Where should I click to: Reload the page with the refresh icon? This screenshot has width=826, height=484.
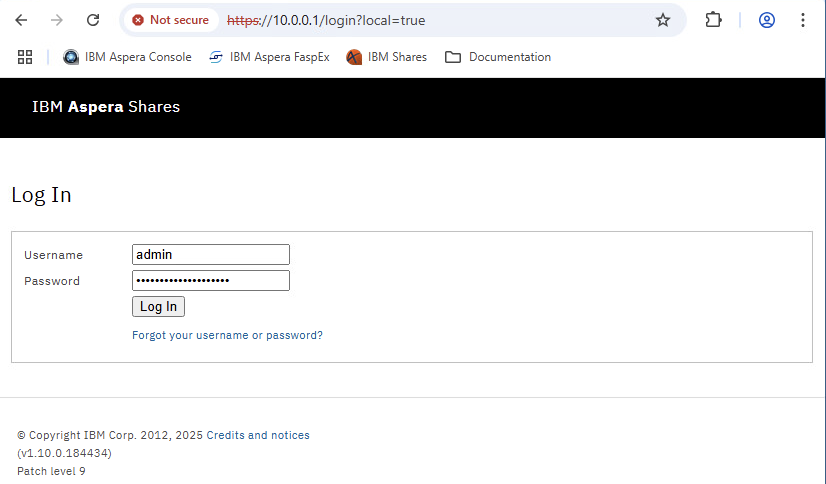[93, 20]
